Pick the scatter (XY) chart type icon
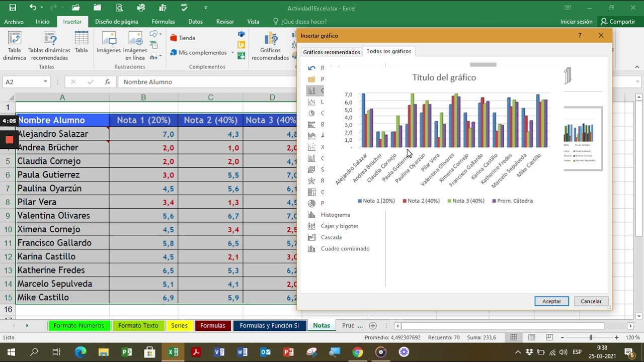Viewport: 644px width, 362px height. coord(311,147)
